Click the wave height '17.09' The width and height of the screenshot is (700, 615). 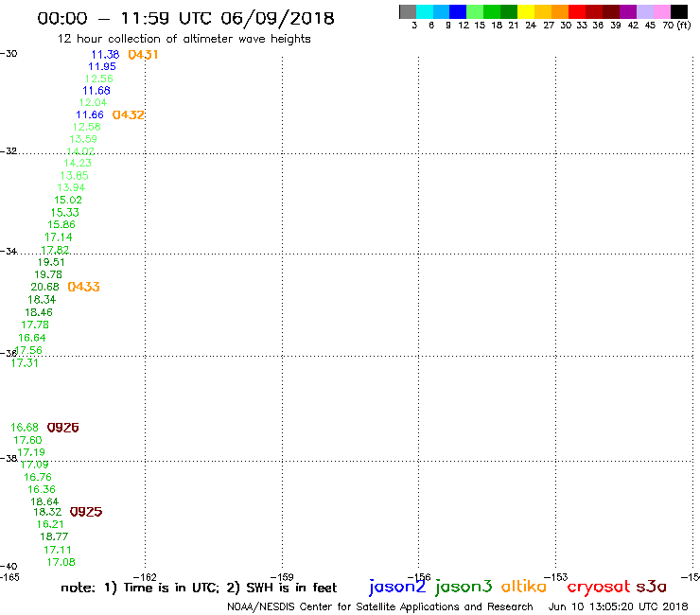point(34,465)
